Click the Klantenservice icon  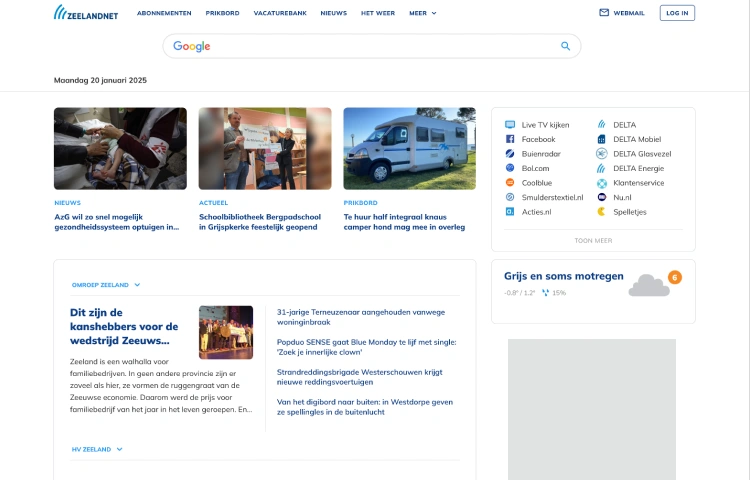[x=602, y=183]
